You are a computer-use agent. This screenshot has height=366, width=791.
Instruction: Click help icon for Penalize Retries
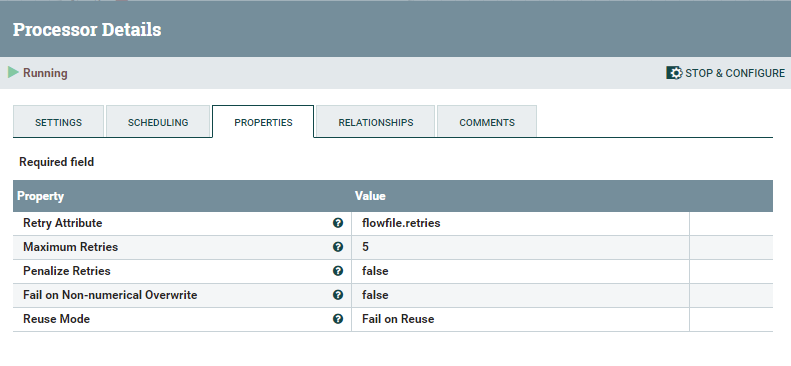point(338,271)
